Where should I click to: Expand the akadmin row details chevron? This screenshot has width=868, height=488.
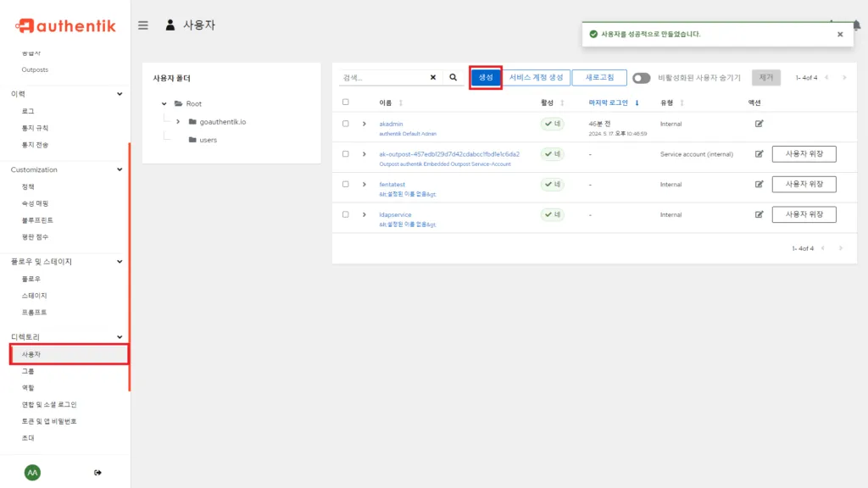(x=364, y=123)
